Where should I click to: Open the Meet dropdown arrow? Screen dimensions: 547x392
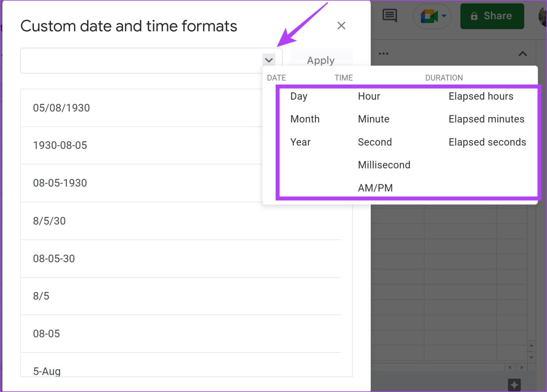point(444,16)
